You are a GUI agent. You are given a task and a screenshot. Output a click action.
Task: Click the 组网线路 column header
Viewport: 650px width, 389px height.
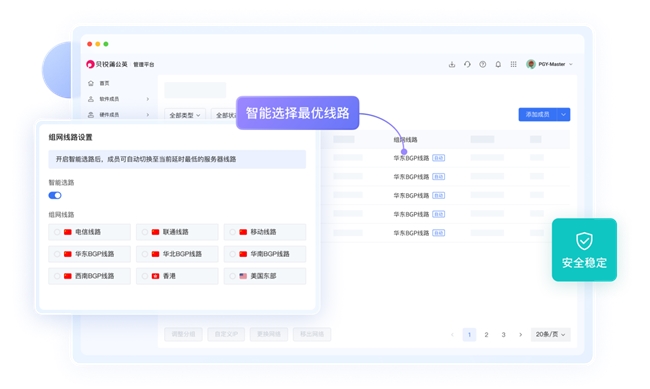[405, 140]
